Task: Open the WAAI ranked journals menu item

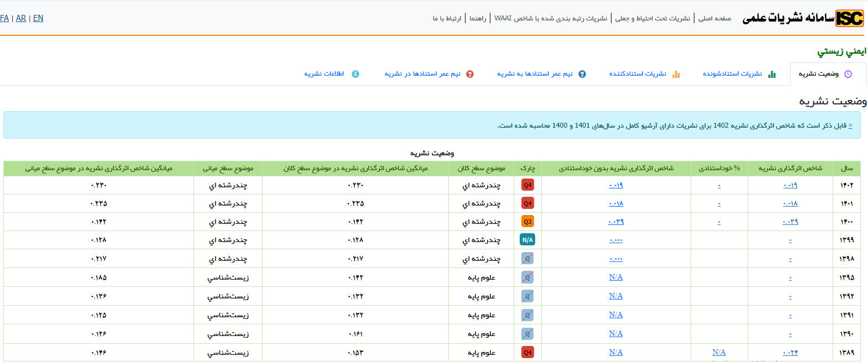Action: point(551,18)
